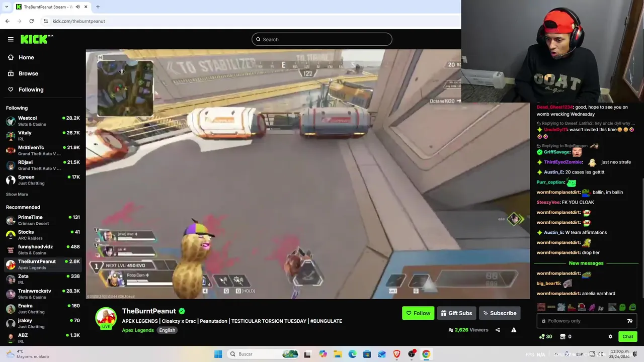Open Vitaly's channel in the sidebar
This screenshot has width=644, height=362.
[x=43, y=136]
